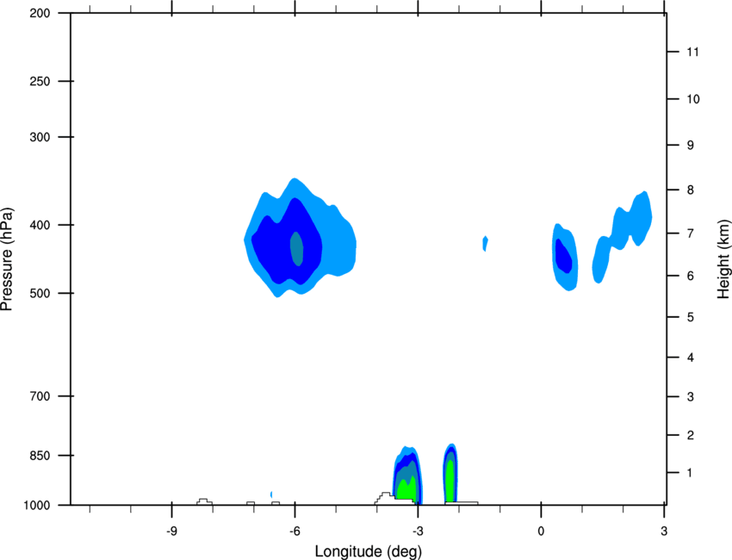The height and width of the screenshot is (560, 732).
Task: Click the 3 km height tick label
Action: [691, 397]
